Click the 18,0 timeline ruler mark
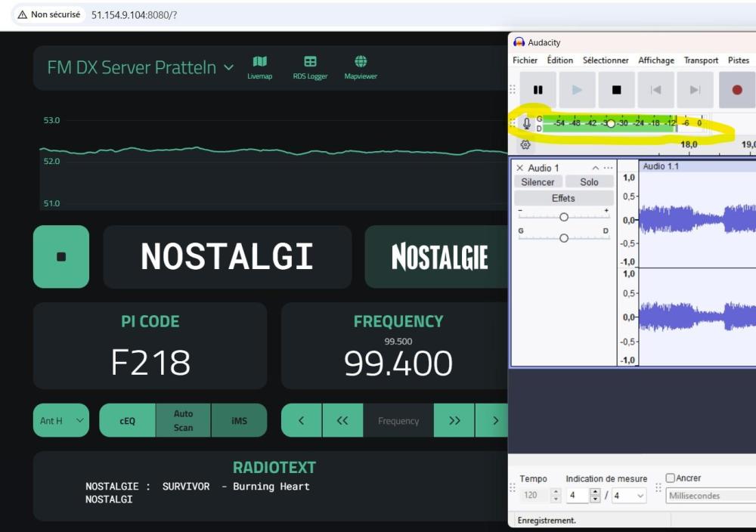The image size is (756, 532). [x=689, y=144]
